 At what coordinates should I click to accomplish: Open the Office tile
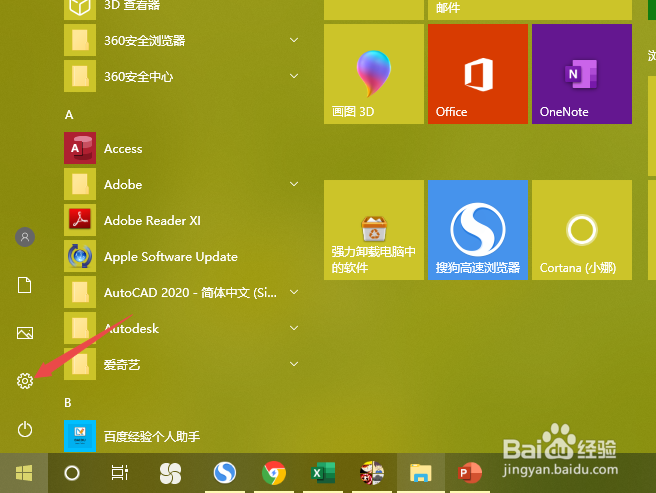[x=478, y=74]
